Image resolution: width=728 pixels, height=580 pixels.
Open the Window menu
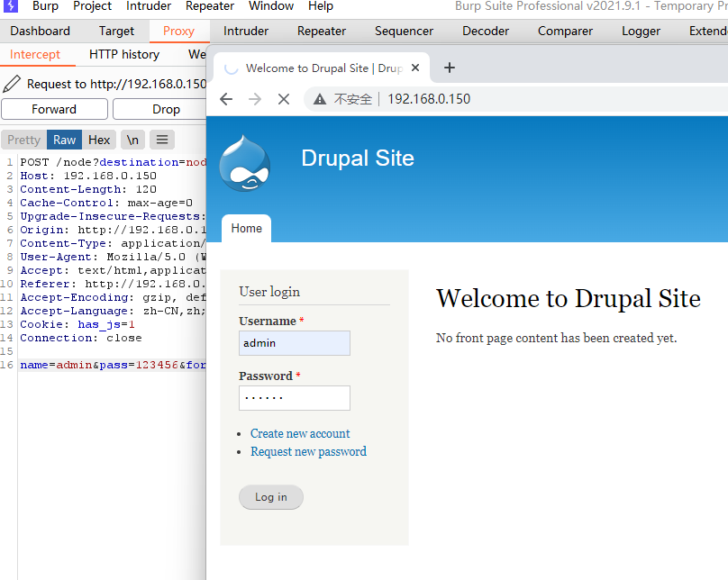(271, 6)
